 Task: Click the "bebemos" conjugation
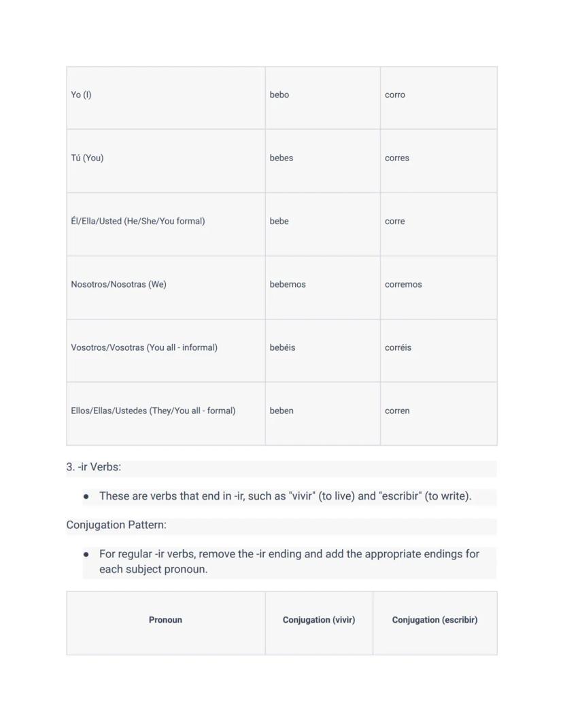288,285
